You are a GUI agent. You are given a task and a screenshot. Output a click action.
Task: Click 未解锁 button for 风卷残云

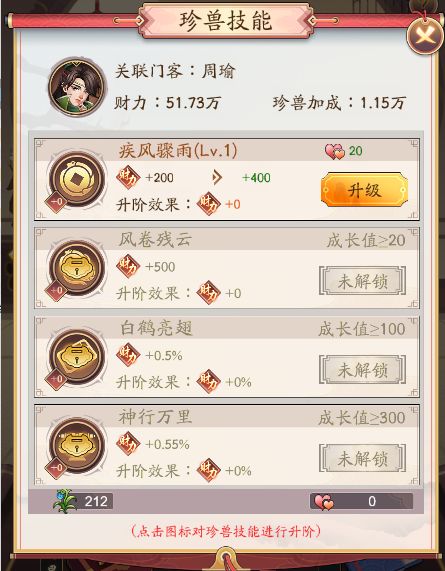click(363, 281)
